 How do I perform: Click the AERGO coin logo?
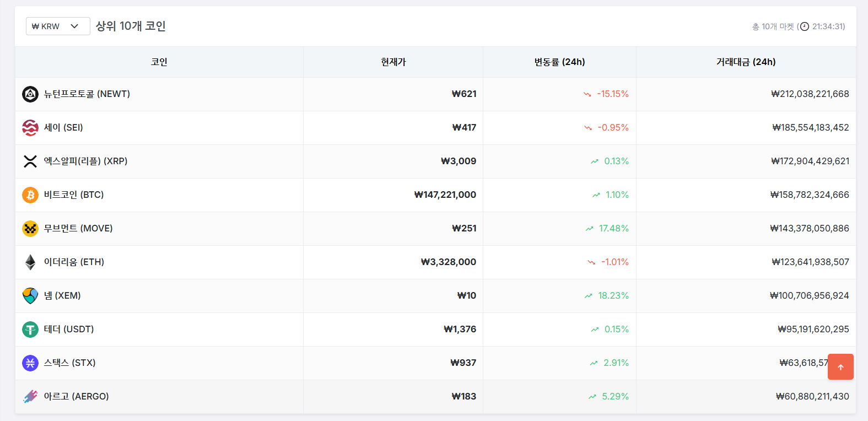[30, 397]
